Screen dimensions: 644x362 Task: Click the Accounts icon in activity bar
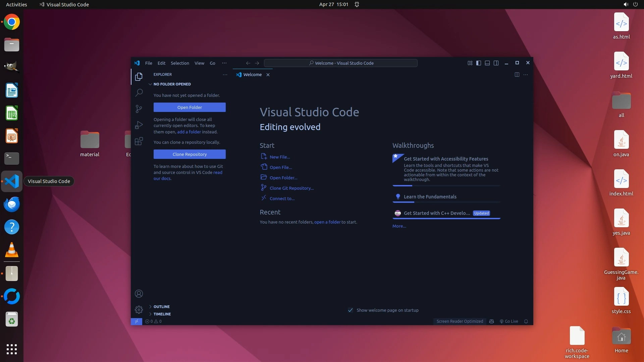139,294
